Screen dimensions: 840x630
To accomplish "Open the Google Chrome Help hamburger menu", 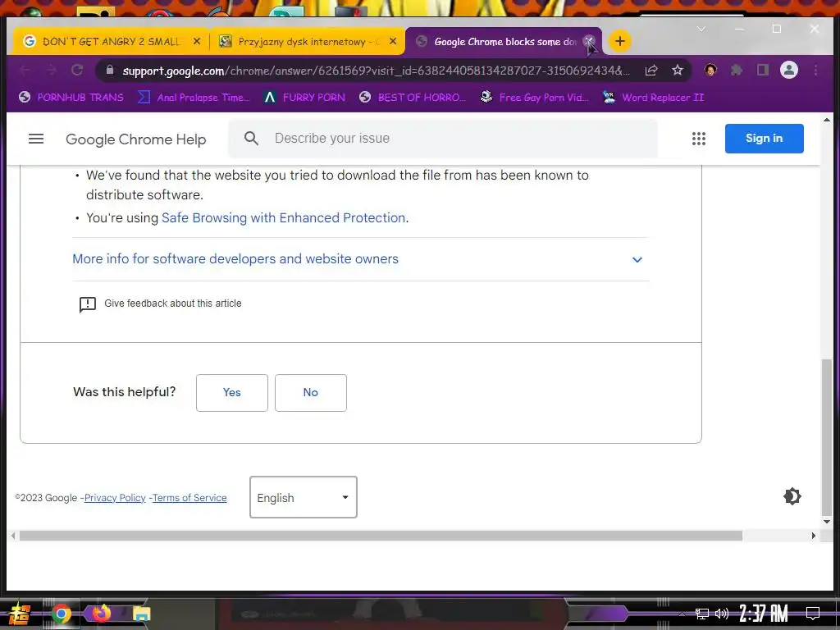I will pyautogui.click(x=36, y=139).
